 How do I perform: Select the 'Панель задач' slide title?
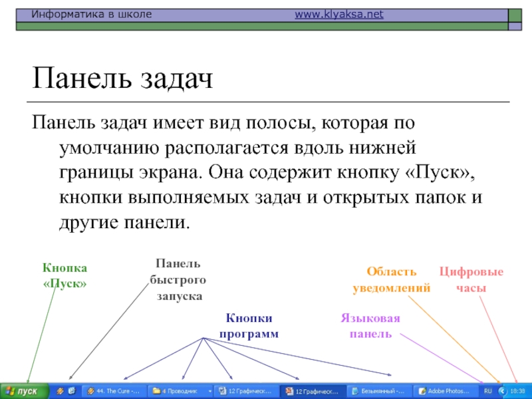pos(122,80)
